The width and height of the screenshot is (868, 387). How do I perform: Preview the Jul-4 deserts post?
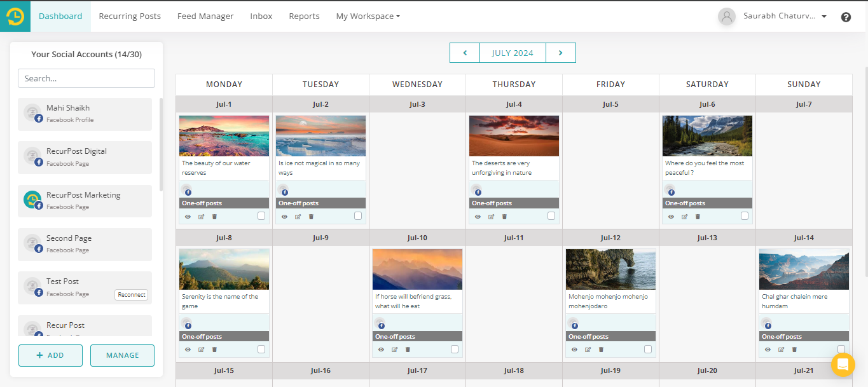[478, 217]
